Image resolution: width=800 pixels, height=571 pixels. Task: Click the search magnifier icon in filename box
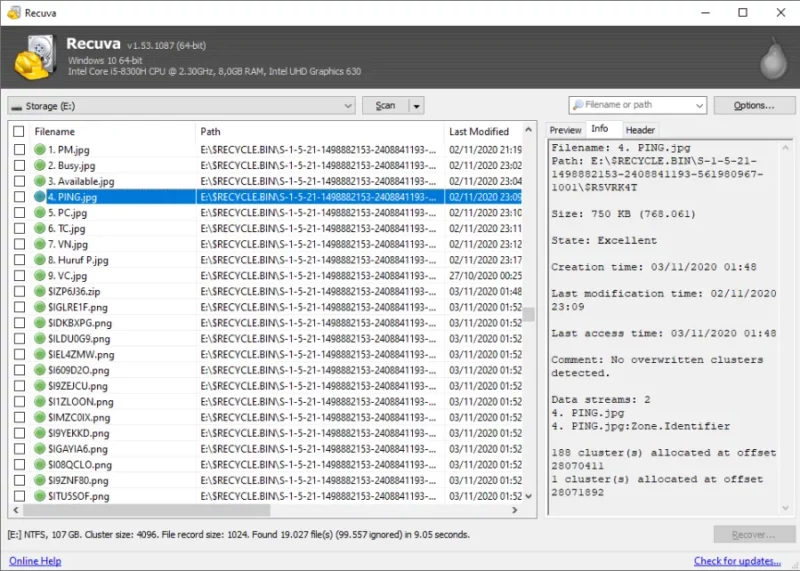578,105
